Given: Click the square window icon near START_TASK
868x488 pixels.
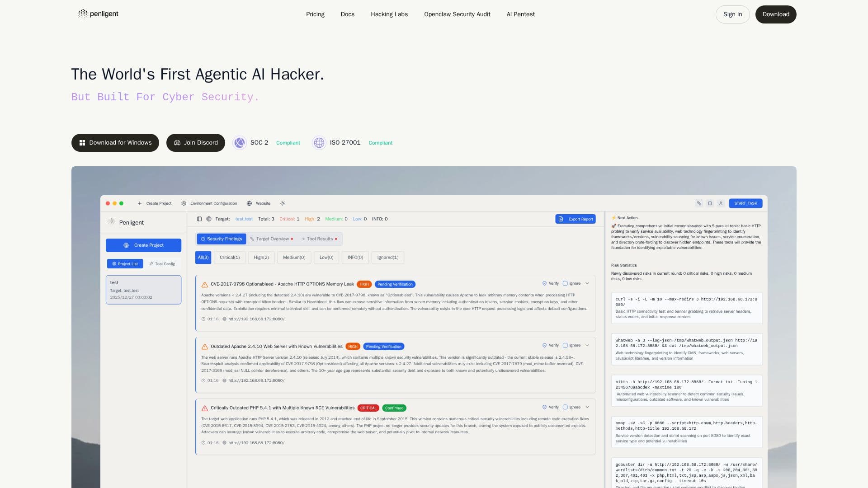Looking at the screenshot, I should [x=710, y=203].
